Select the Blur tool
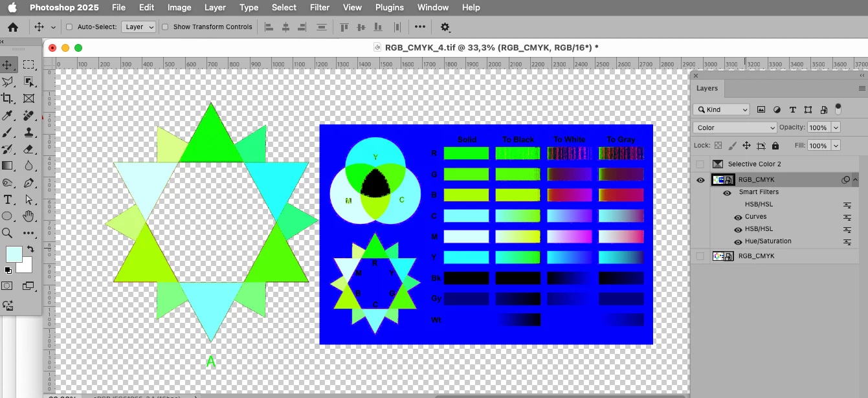868x398 pixels. click(28, 166)
